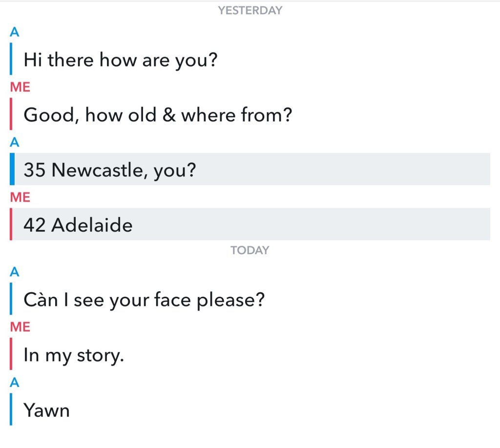Tap the first blue "A" sender label
The image size is (500, 448).
(15, 32)
